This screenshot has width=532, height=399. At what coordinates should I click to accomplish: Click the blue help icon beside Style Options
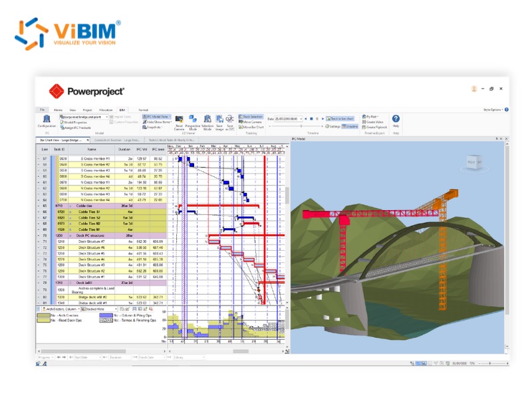506,110
